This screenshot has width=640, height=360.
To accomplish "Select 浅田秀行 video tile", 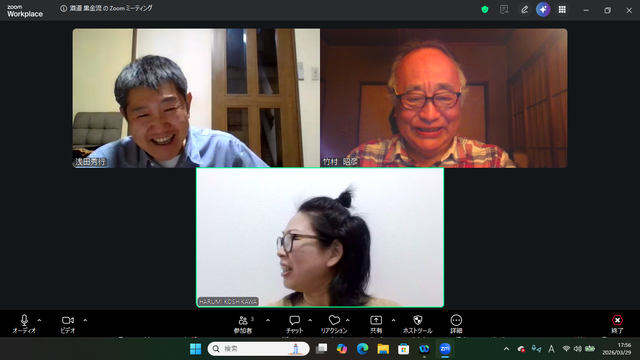I will click(196, 98).
